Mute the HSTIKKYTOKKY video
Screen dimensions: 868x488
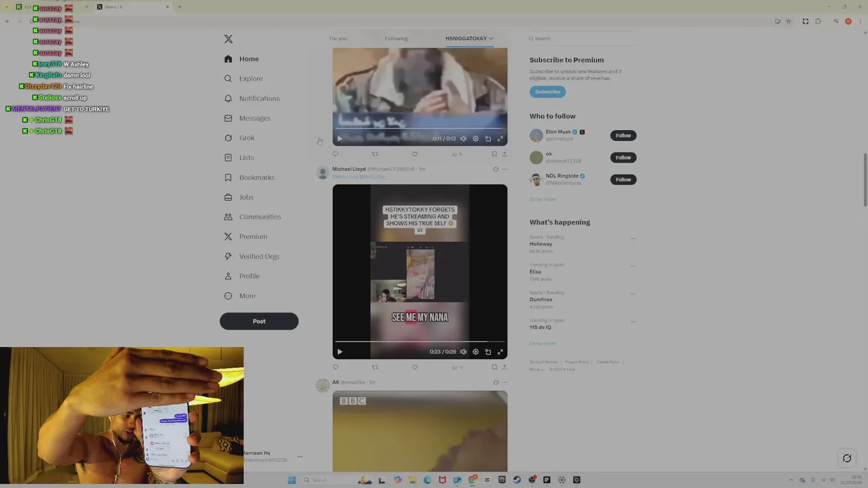click(463, 352)
